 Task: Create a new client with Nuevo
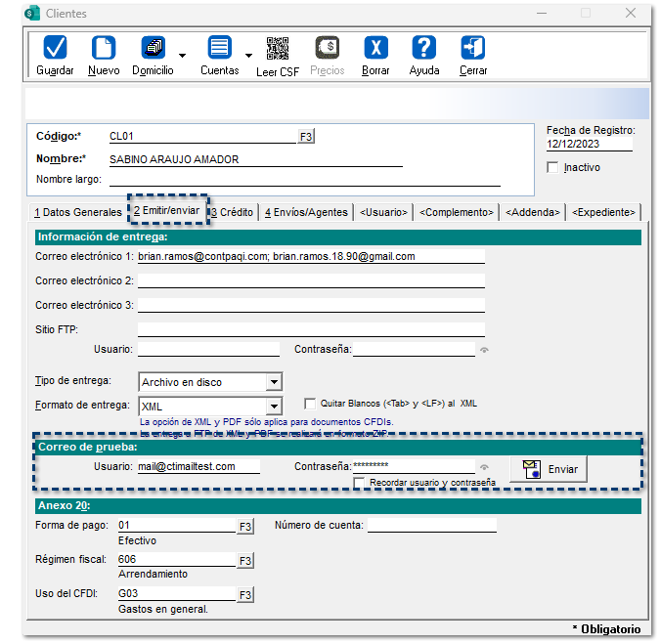[x=104, y=49]
